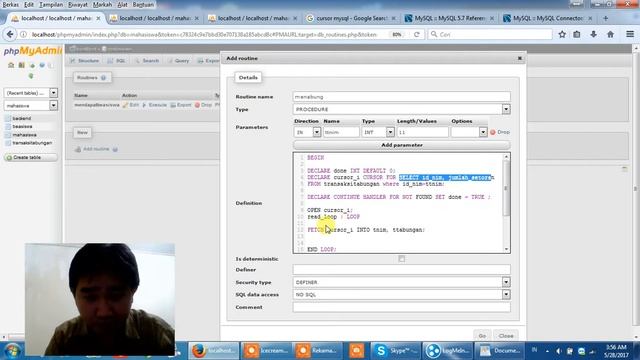640x360 pixels.
Task: Open the Riwayat menu
Action: 78,4
